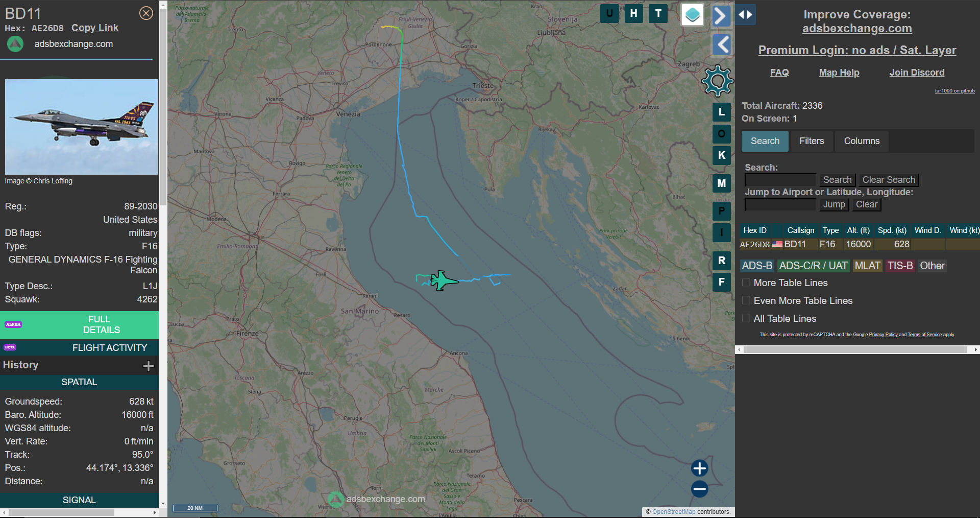This screenshot has height=518, width=980.
Task: Enable Even More Table Lines checkbox
Action: point(746,300)
